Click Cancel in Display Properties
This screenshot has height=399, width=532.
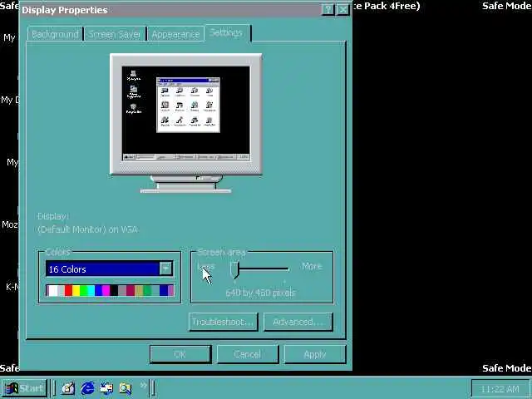(x=248, y=355)
